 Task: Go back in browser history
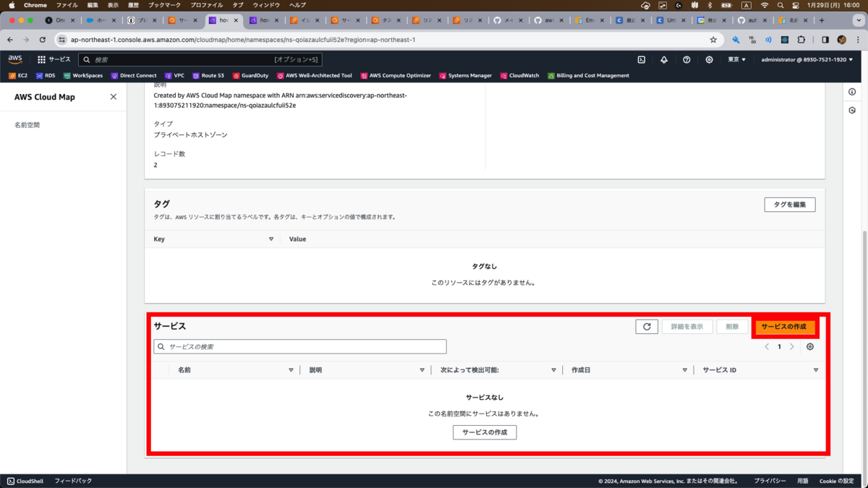point(10,40)
